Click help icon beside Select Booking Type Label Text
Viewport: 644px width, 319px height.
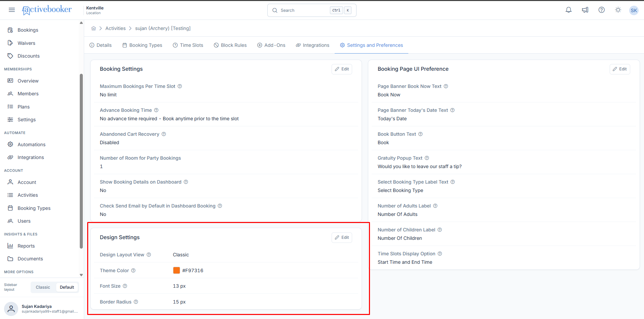pos(453,182)
